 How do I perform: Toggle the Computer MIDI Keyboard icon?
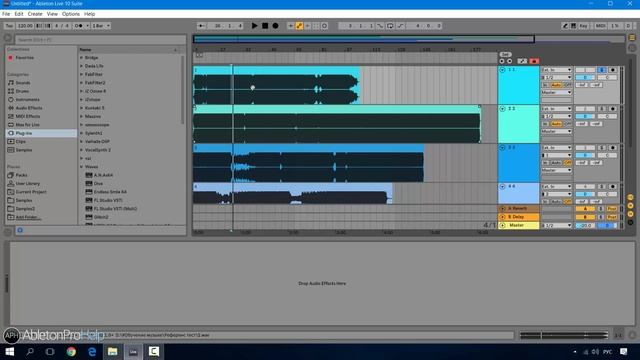(x=573, y=26)
